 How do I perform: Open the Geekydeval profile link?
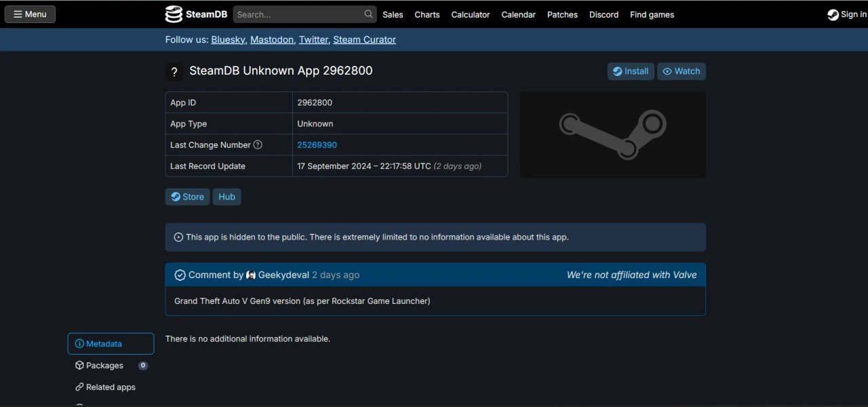click(x=283, y=275)
